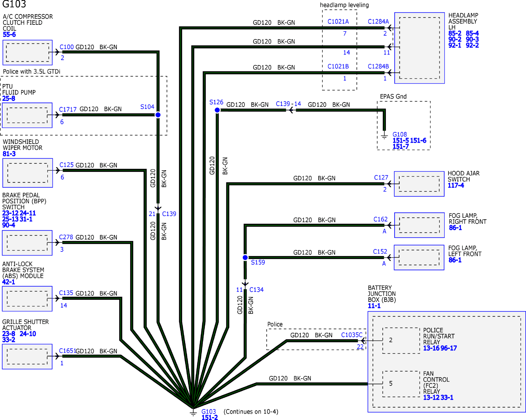Click the C139-14 connector arrow
This screenshot has height=420, width=526.
pyautogui.click(x=291, y=110)
